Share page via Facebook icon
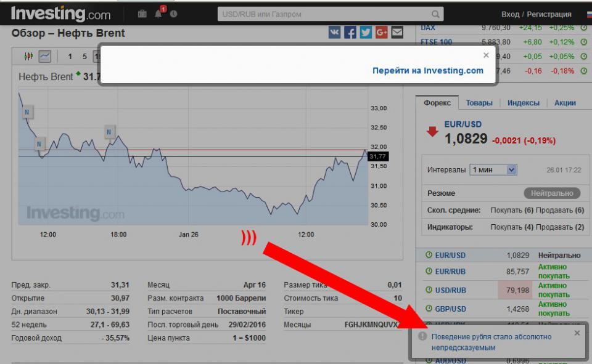592x364 pixels. (x=350, y=33)
